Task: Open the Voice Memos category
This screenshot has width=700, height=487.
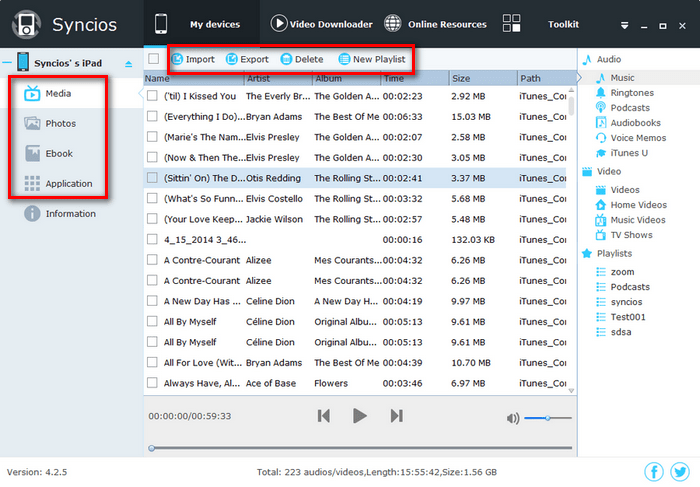Action: (x=638, y=138)
